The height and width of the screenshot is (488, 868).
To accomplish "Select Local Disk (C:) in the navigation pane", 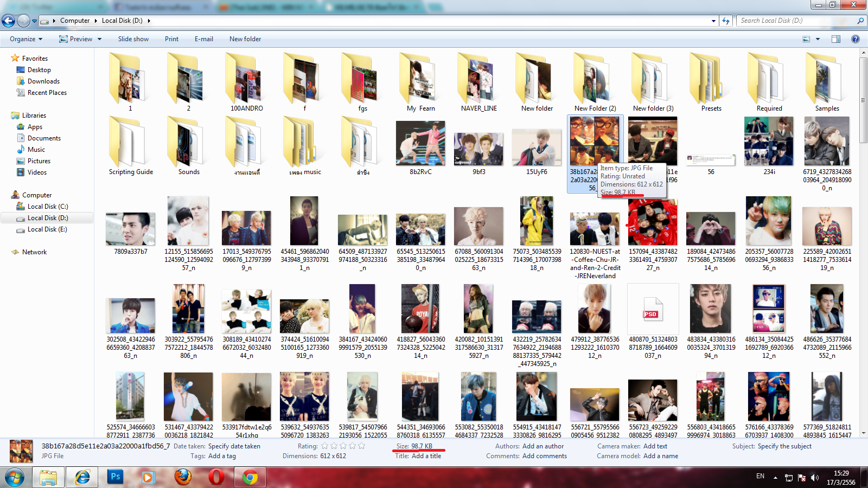I will point(48,207).
